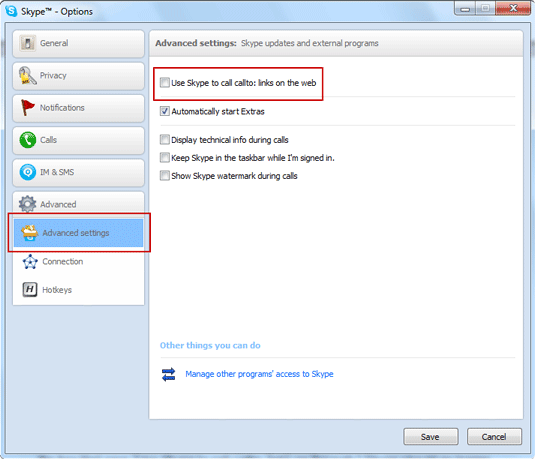535x459 pixels.
Task: Open the Notifications red flag icon
Action: [x=27, y=107]
